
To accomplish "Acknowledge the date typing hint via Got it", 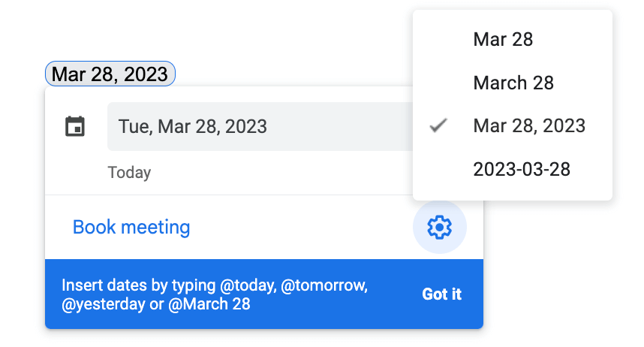I will click(x=442, y=294).
